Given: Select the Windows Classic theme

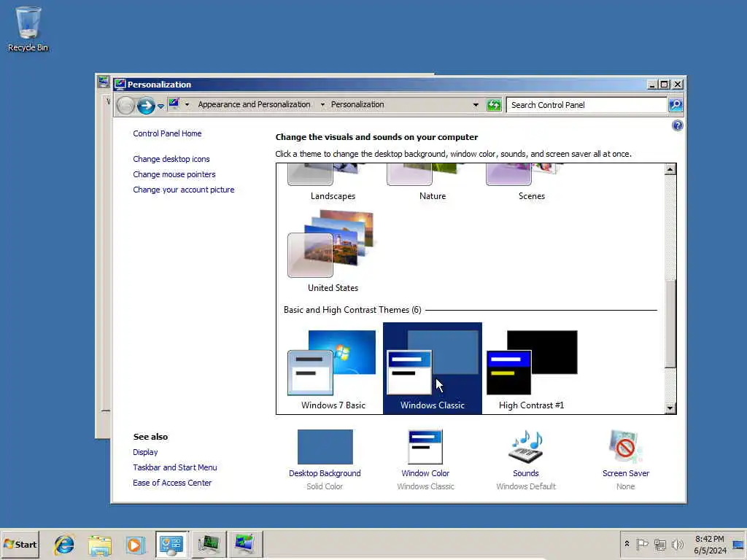Looking at the screenshot, I should pos(432,368).
